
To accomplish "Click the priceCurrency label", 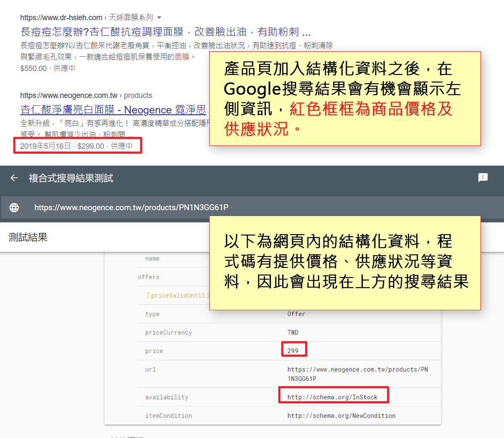I will pos(168,332).
